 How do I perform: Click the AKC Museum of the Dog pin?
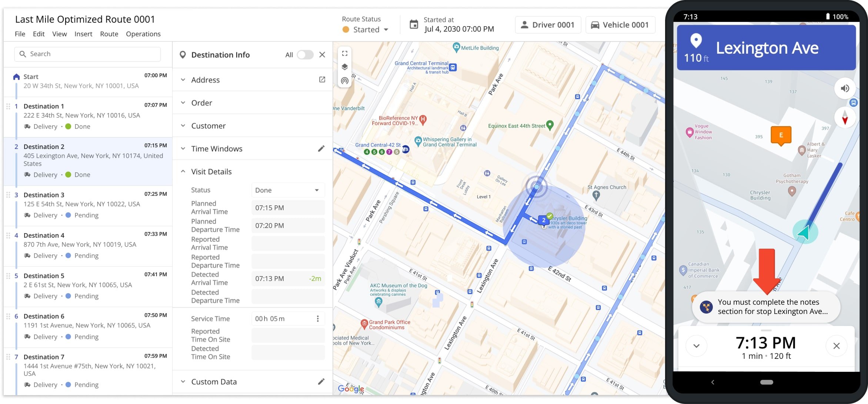coord(378,302)
